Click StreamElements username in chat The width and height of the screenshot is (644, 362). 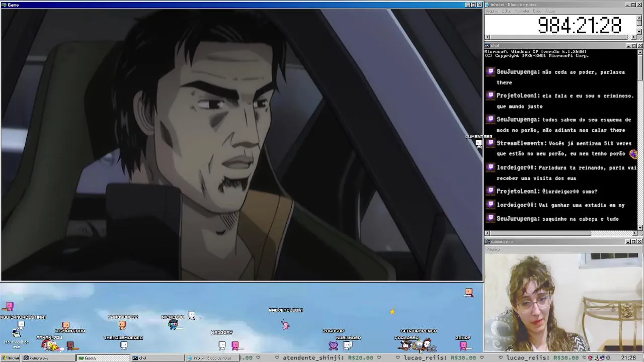(x=521, y=143)
